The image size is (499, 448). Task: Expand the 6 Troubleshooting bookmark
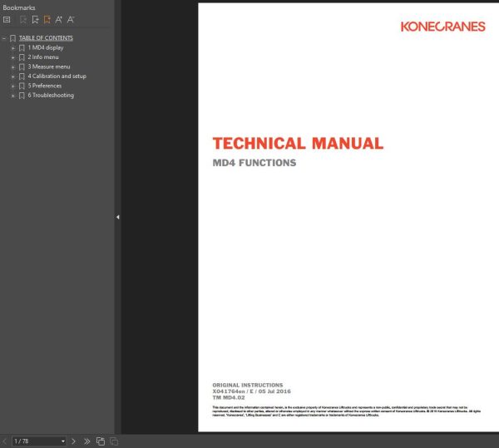point(13,96)
